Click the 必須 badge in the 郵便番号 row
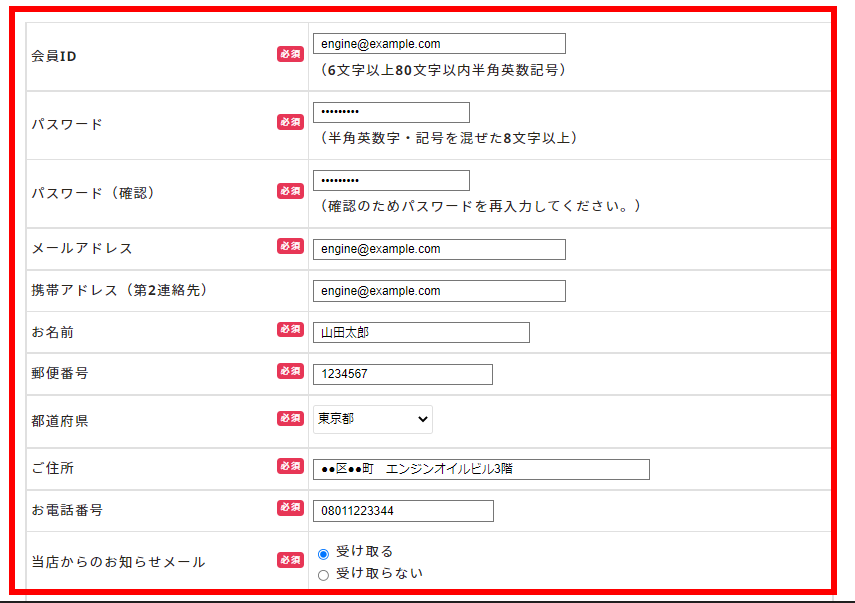 tap(290, 371)
